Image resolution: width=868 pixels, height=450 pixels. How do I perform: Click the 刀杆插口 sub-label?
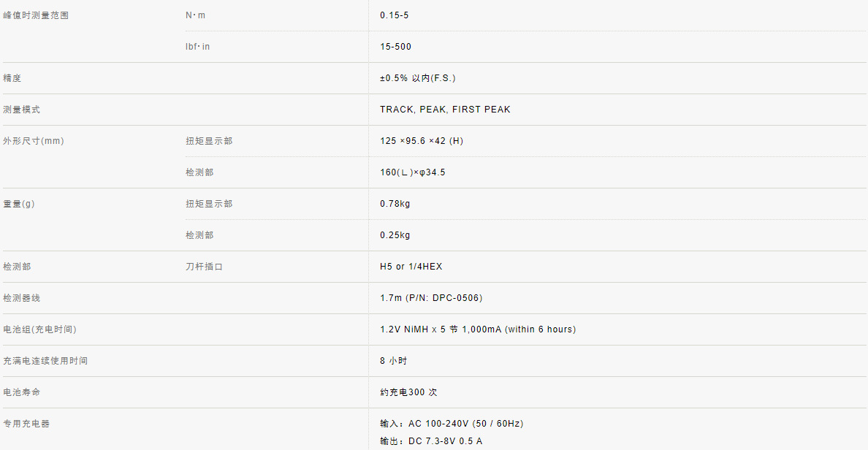click(x=204, y=267)
